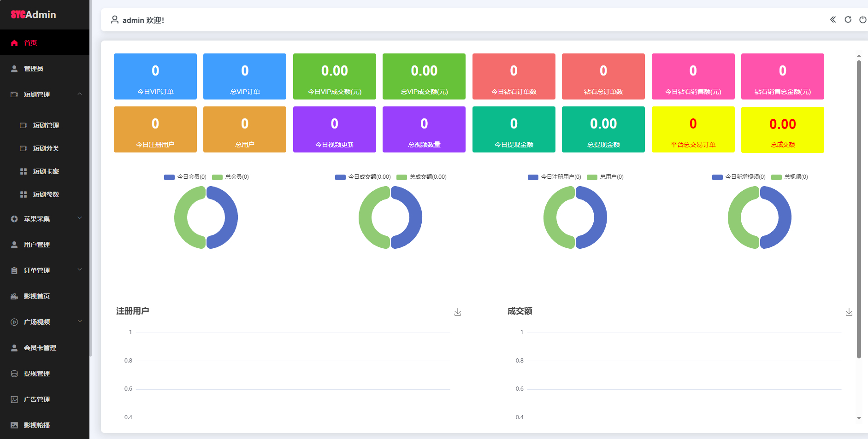Click the yellow 总成交额 card
Viewport: 868px width, 439px height.
click(782, 129)
